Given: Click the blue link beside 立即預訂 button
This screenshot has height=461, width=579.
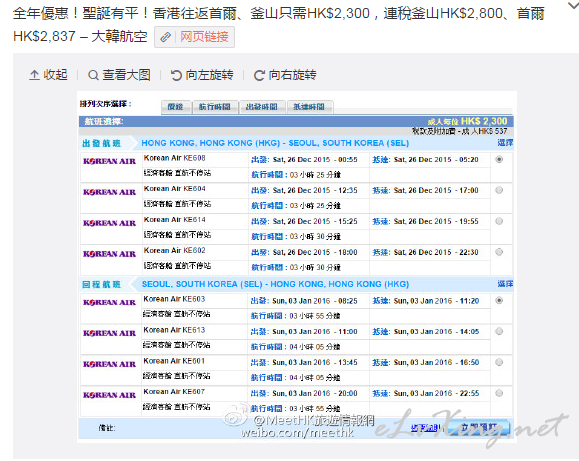Looking at the screenshot, I should pyautogui.click(x=426, y=428).
